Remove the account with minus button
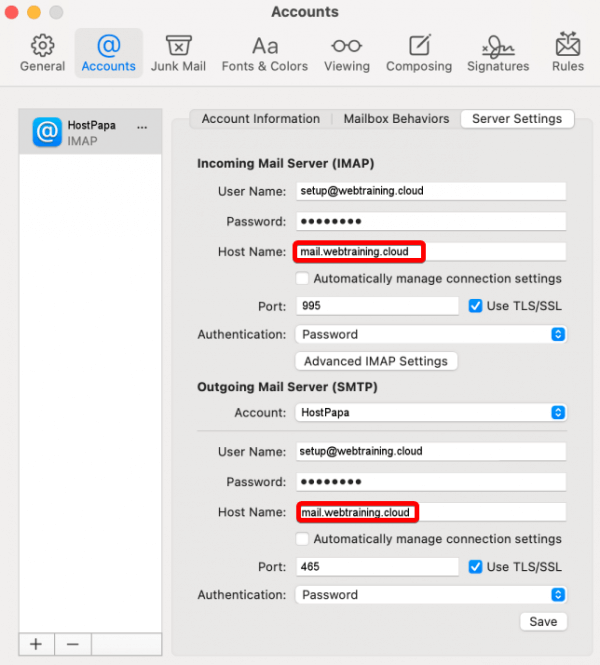This screenshot has height=665, width=600. (73, 644)
